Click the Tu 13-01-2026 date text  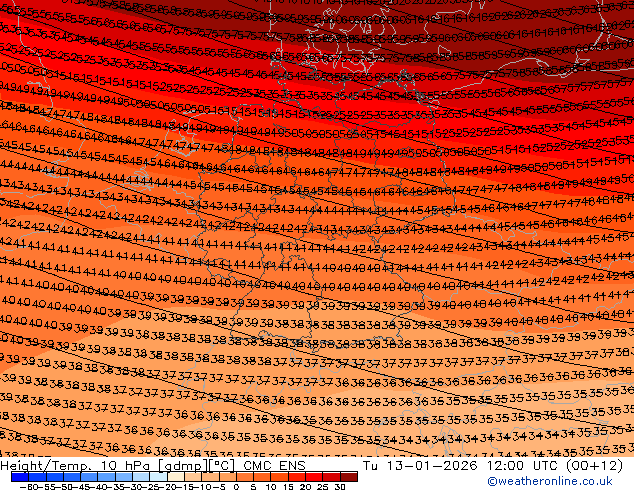(420, 466)
